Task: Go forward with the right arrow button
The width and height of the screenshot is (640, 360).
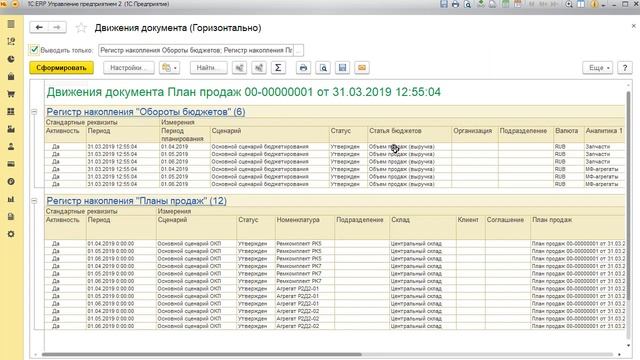Action: pos(57,27)
